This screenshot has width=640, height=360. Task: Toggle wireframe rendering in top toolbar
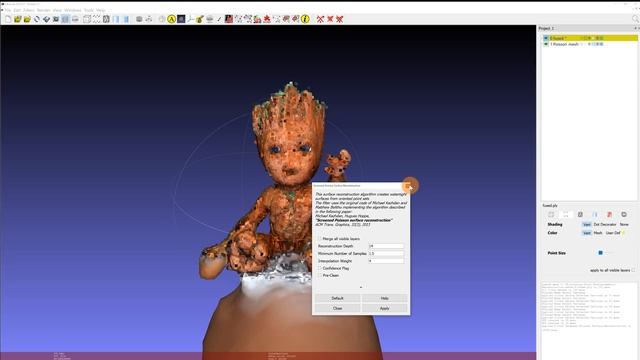pos(106,19)
